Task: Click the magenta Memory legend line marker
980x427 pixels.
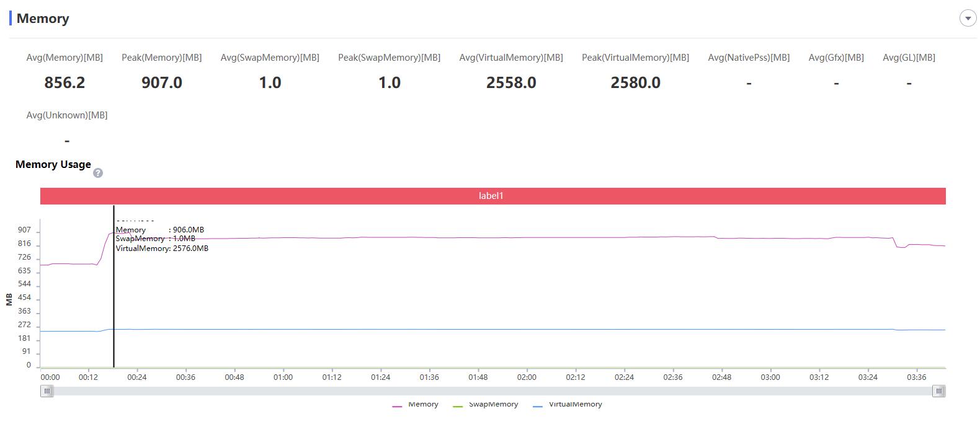Action: coord(397,406)
